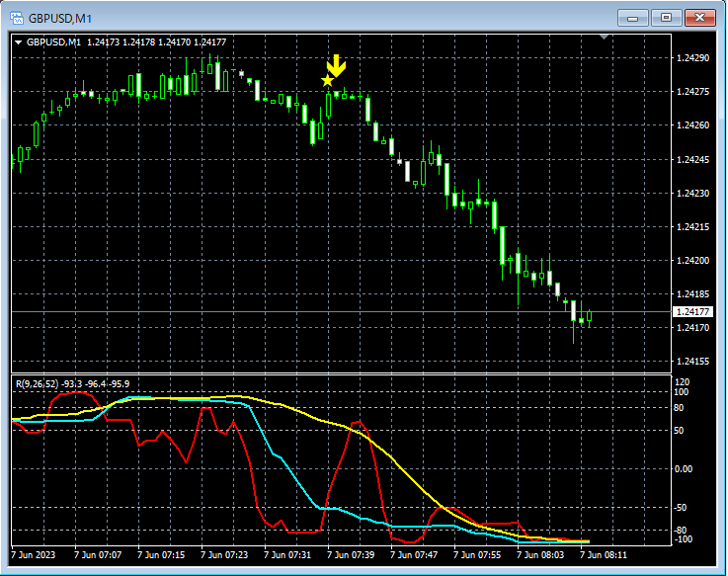Image resolution: width=728 pixels, height=576 pixels.
Task: Click the 1.24200 price scale label
Action: click(693, 261)
